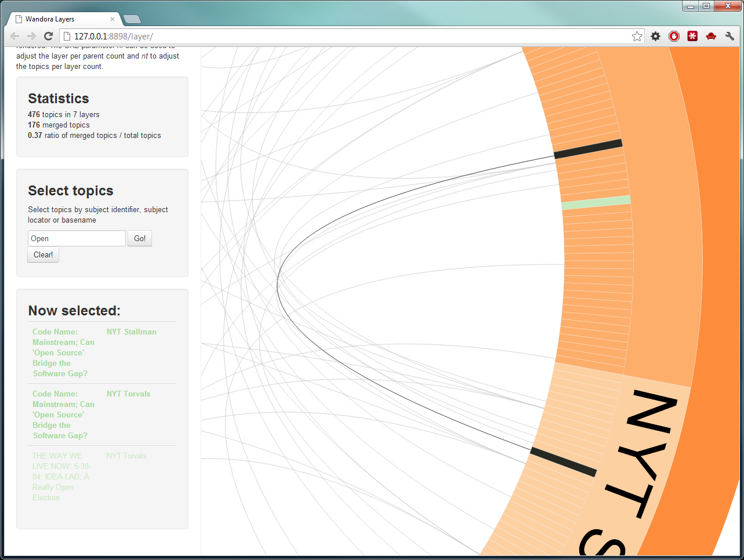Close the Wandora Layers tab
This screenshot has height=560, width=744.
[112, 19]
